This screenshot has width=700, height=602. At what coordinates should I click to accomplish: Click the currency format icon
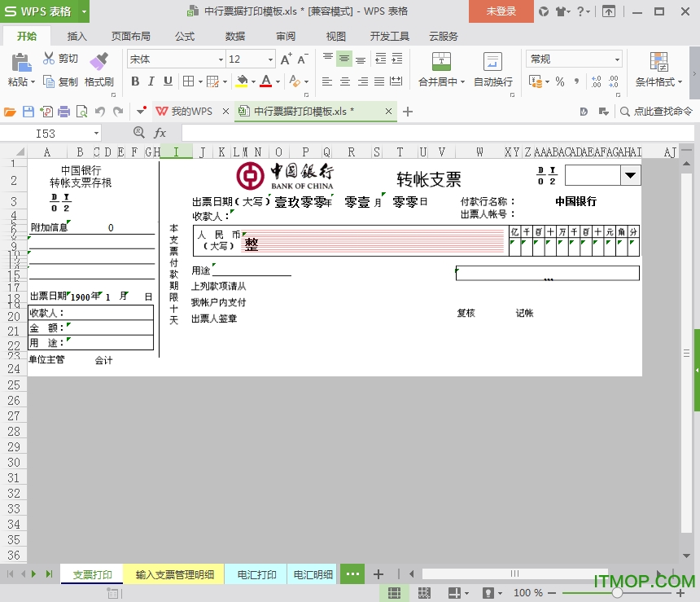pyautogui.click(x=536, y=81)
